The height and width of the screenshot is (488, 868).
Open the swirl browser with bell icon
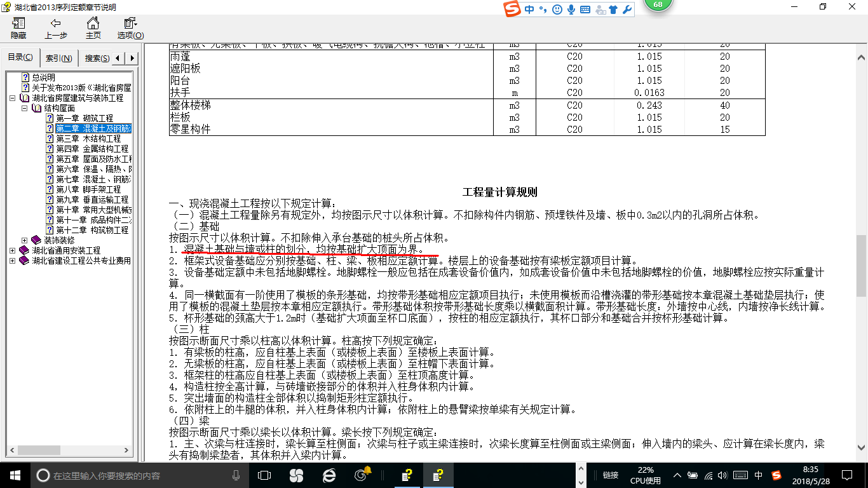(x=363, y=475)
